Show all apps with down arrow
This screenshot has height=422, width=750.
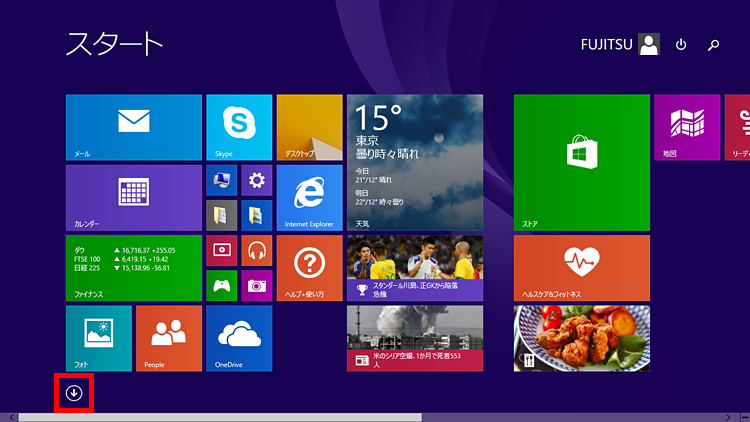[x=74, y=393]
